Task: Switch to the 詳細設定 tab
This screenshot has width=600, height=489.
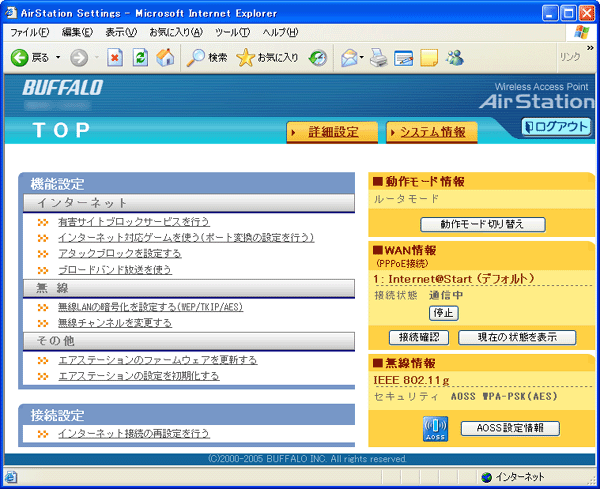Action: point(332,132)
